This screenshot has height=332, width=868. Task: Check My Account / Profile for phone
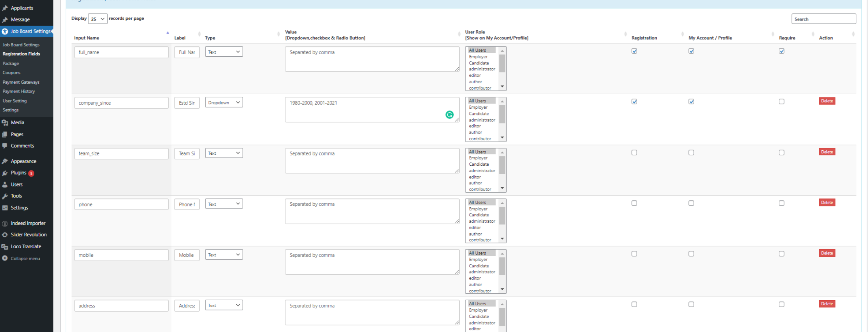pyautogui.click(x=691, y=203)
